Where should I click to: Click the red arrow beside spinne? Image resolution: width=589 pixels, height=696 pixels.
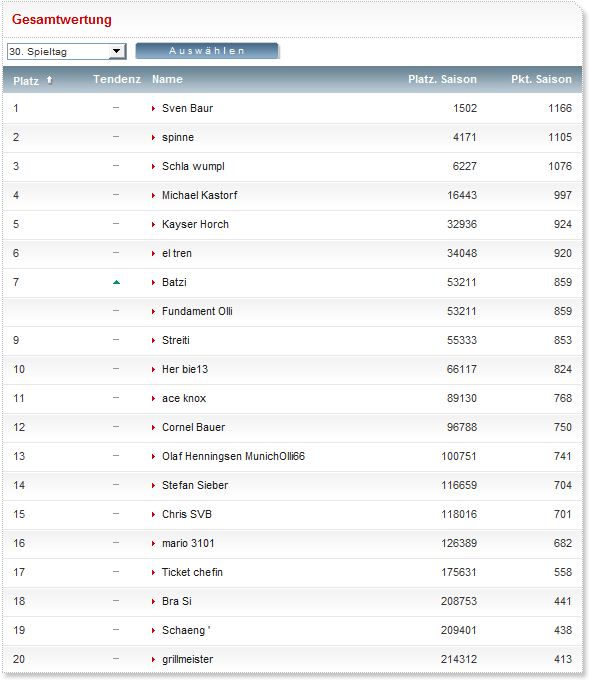154,138
